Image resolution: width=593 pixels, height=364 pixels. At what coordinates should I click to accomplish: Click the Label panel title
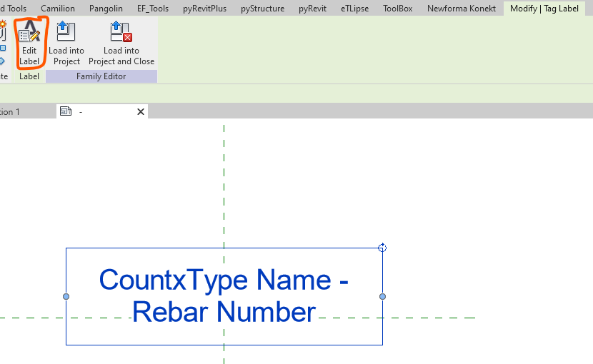pos(29,76)
